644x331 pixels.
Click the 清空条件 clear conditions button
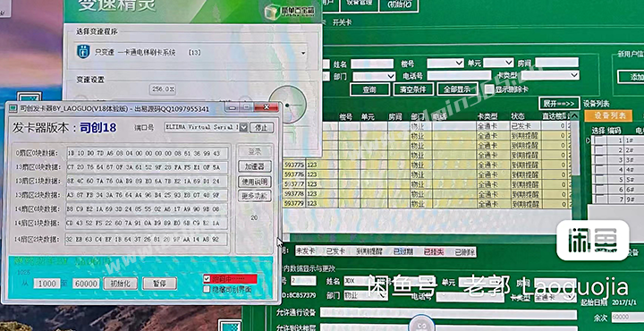413,89
